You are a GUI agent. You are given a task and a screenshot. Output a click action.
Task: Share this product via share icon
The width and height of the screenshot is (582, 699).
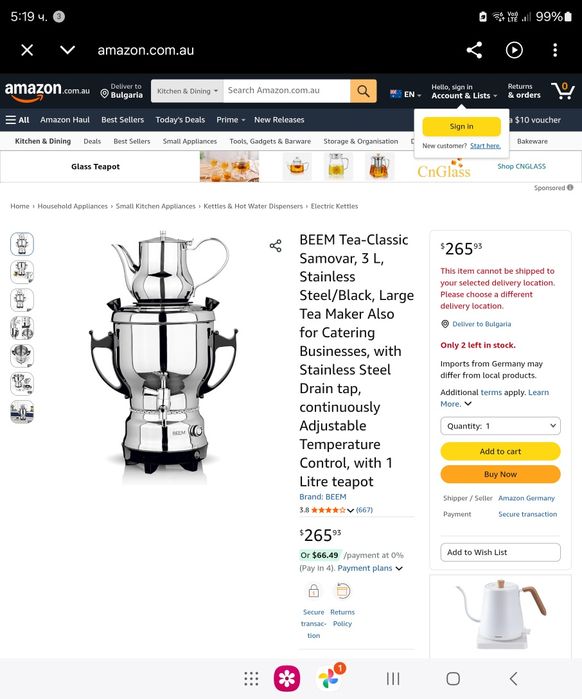click(275, 246)
